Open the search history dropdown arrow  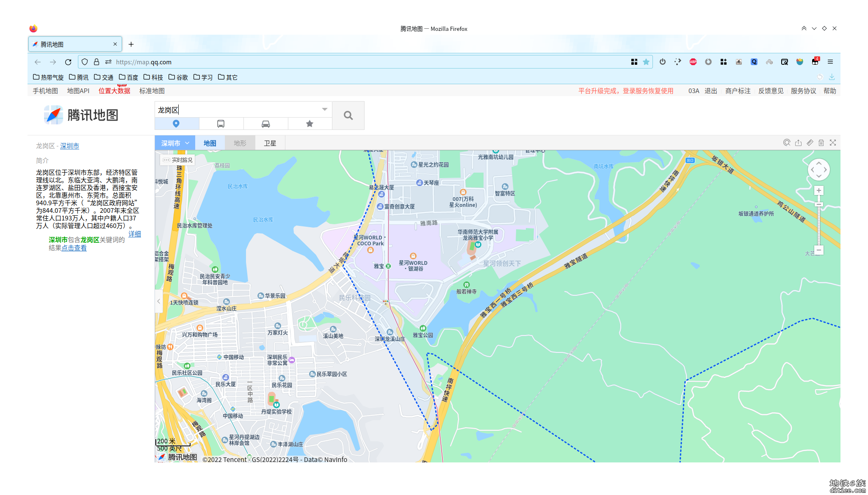point(325,110)
